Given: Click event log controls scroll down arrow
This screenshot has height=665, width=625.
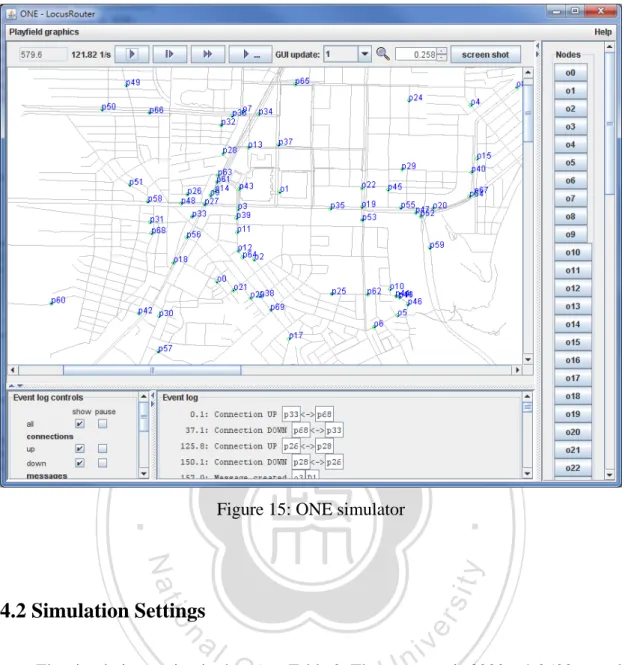Looking at the screenshot, I should click(x=144, y=474).
